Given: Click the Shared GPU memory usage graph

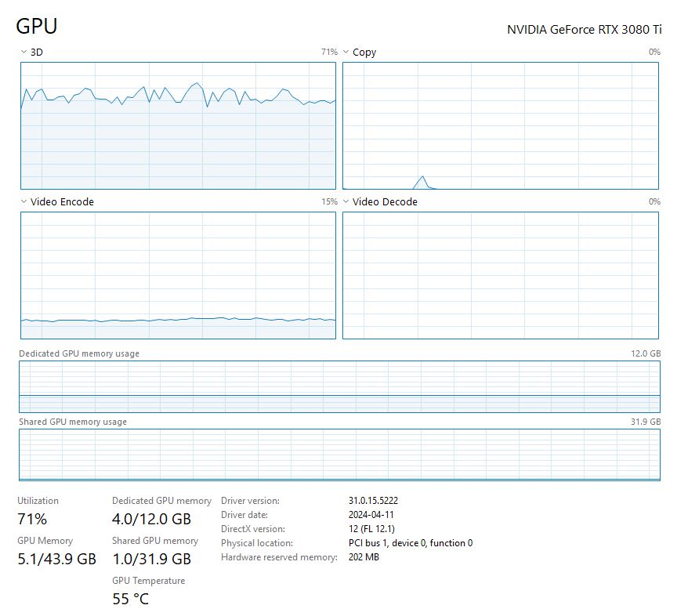Looking at the screenshot, I should pyautogui.click(x=339, y=455).
